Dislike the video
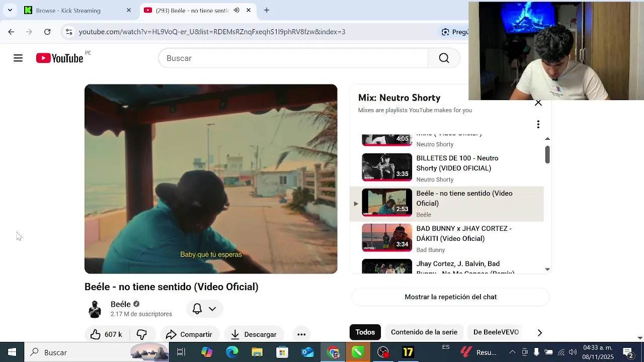The image size is (644, 362). click(x=141, y=334)
